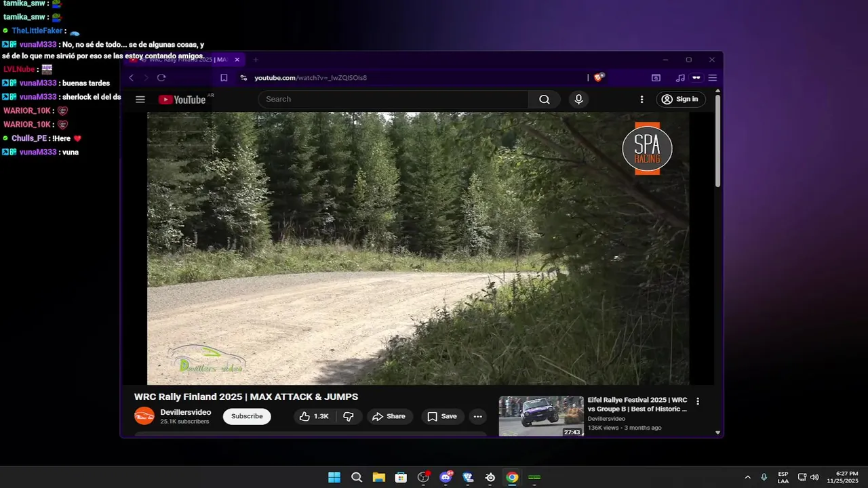Open the green app taskbar icon
The width and height of the screenshot is (868, 488).
pyautogui.click(x=534, y=477)
